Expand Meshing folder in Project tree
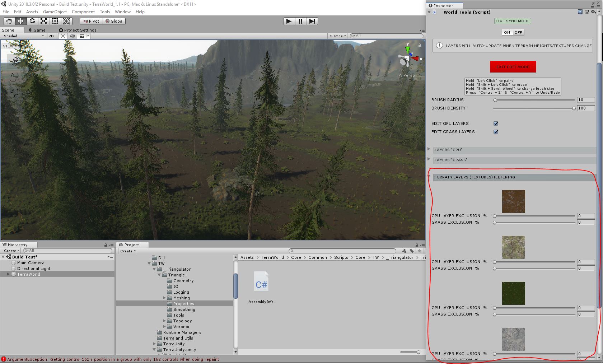 (164, 298)
